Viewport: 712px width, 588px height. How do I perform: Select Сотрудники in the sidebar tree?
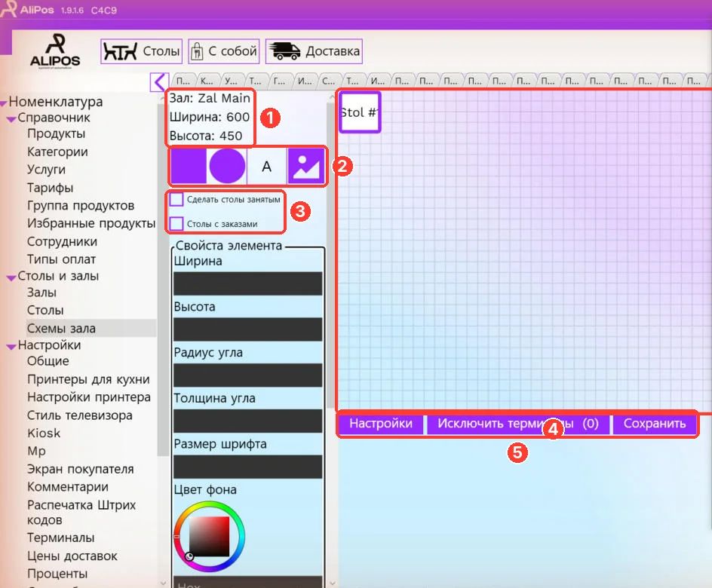tap(62, 242)
